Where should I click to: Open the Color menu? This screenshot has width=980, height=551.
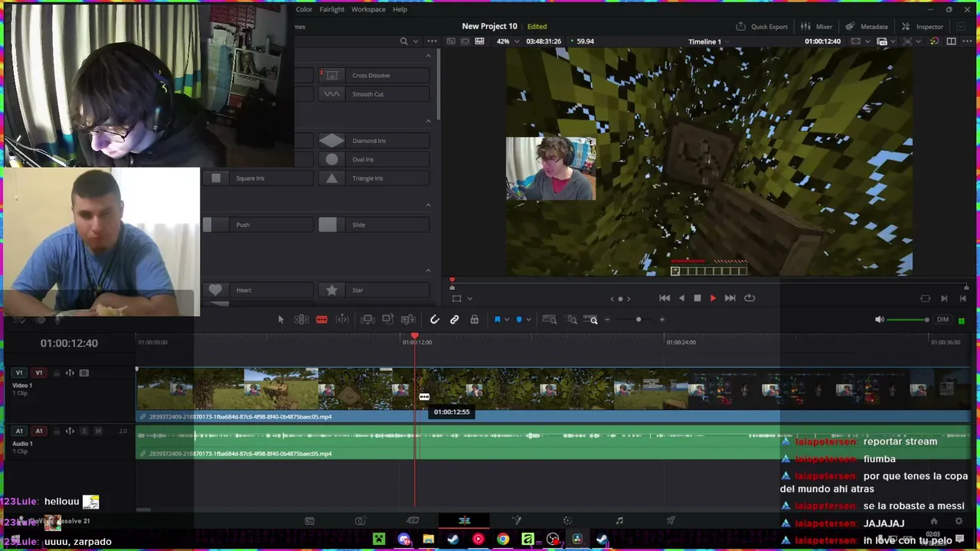pos(304,9)
